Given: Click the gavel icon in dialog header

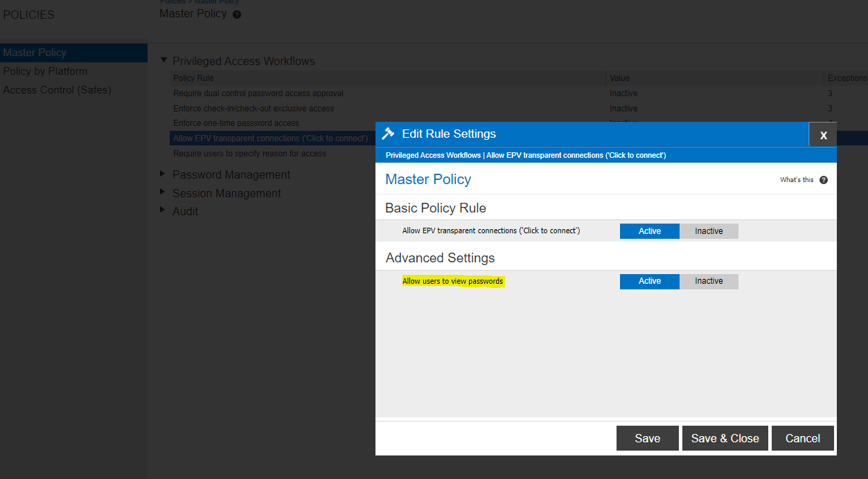Looking at the screenshot, I should click(x=388, y=134).
